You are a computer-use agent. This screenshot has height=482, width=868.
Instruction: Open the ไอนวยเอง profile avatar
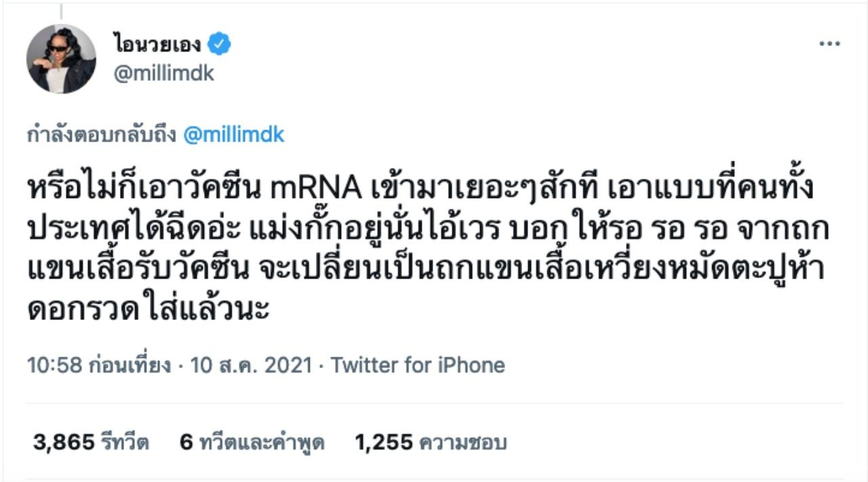click(61, 59)
